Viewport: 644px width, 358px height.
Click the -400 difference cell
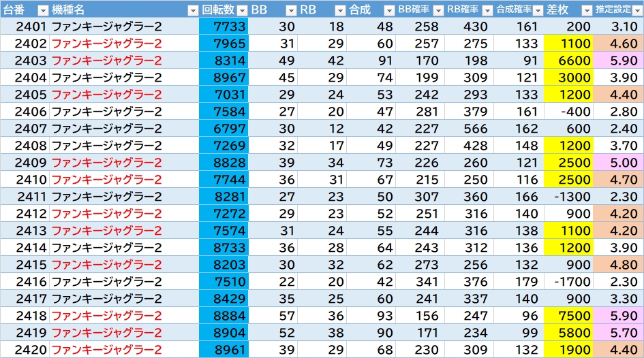[568, 112]
